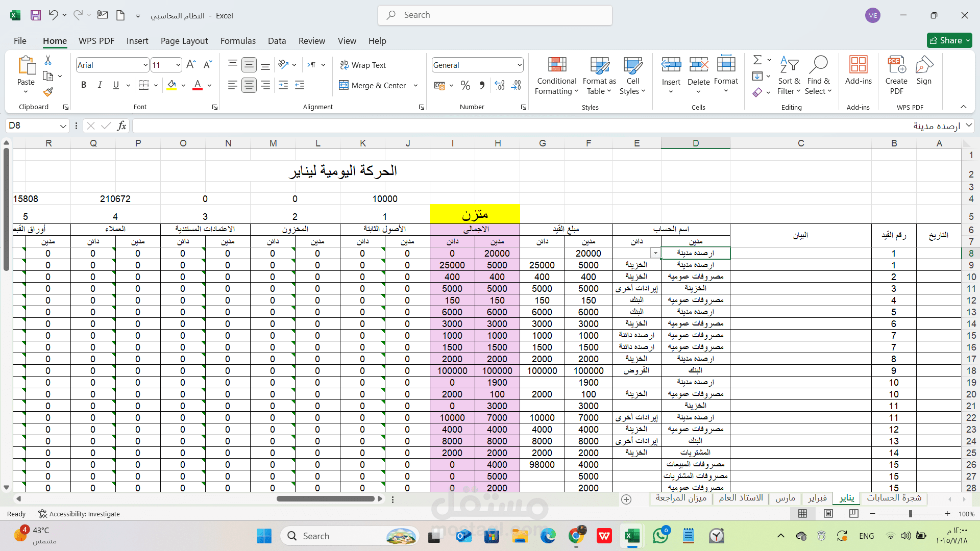Click the Percent Style icon
Viewport: 980px width, 551px height.
pos(465,85)
